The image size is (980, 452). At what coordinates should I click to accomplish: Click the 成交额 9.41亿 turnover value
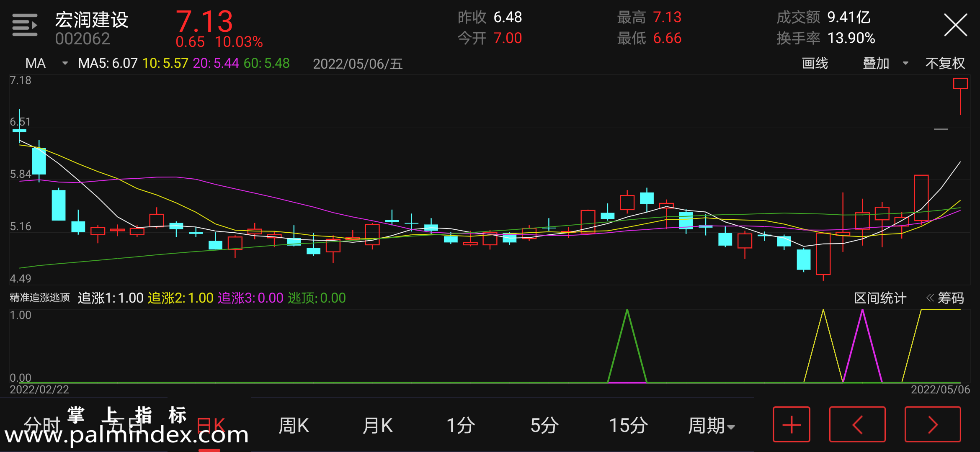click(x=823, y=17)
